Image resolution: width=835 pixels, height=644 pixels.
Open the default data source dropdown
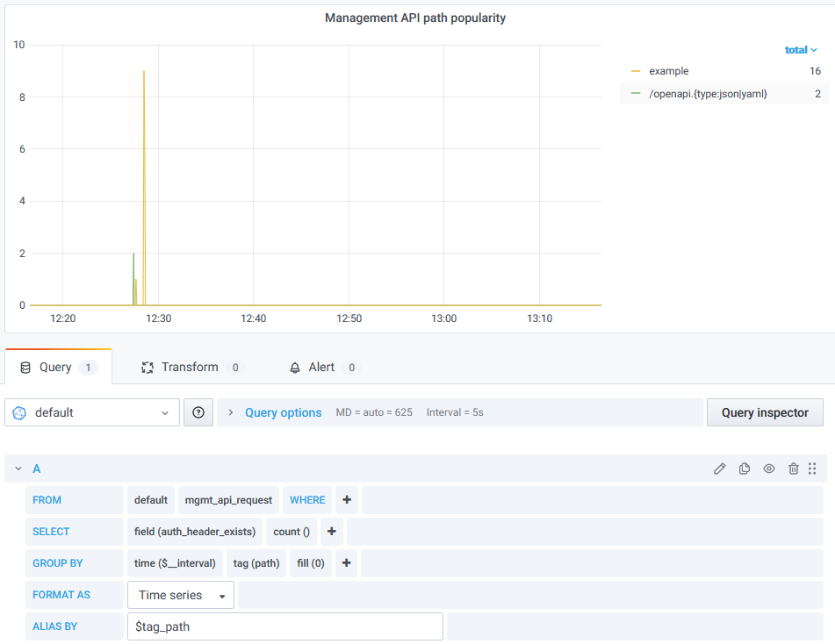click(x=92, y=412)
